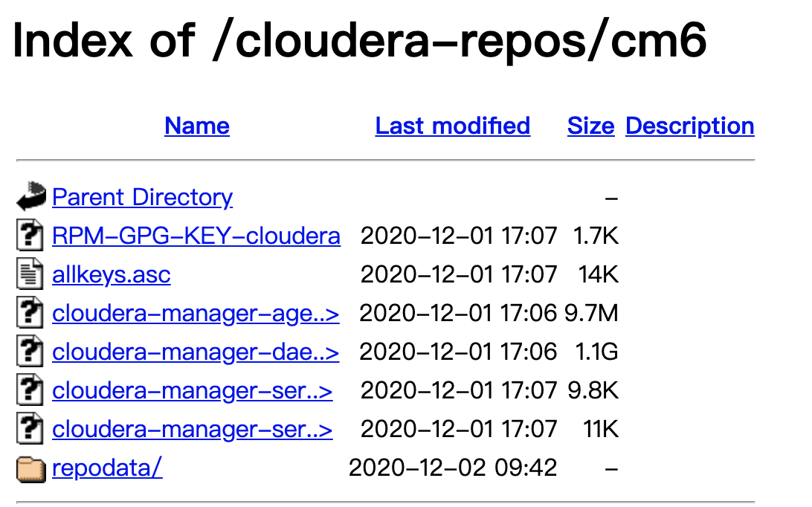Open the allkeys.asc file link

coord(112,274)
